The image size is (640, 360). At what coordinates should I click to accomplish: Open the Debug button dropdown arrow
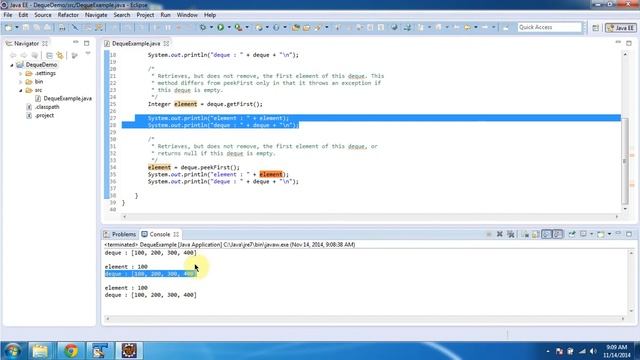211,27
